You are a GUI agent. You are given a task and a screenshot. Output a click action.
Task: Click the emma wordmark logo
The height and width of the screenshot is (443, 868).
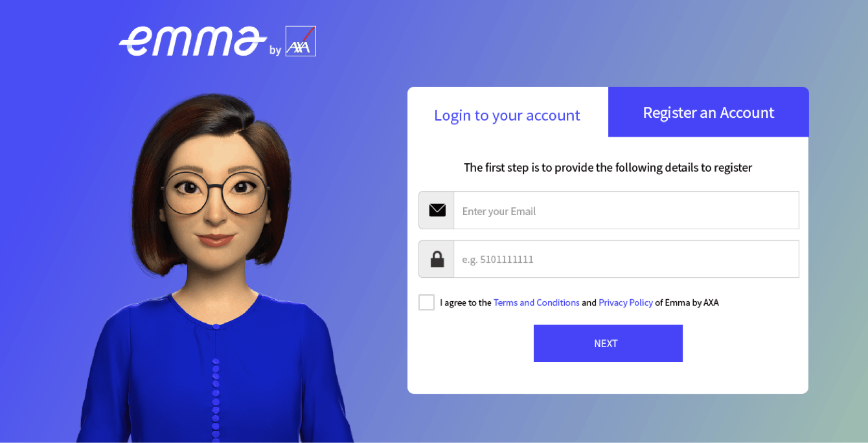pyautogui.click(x=193, y=41)
